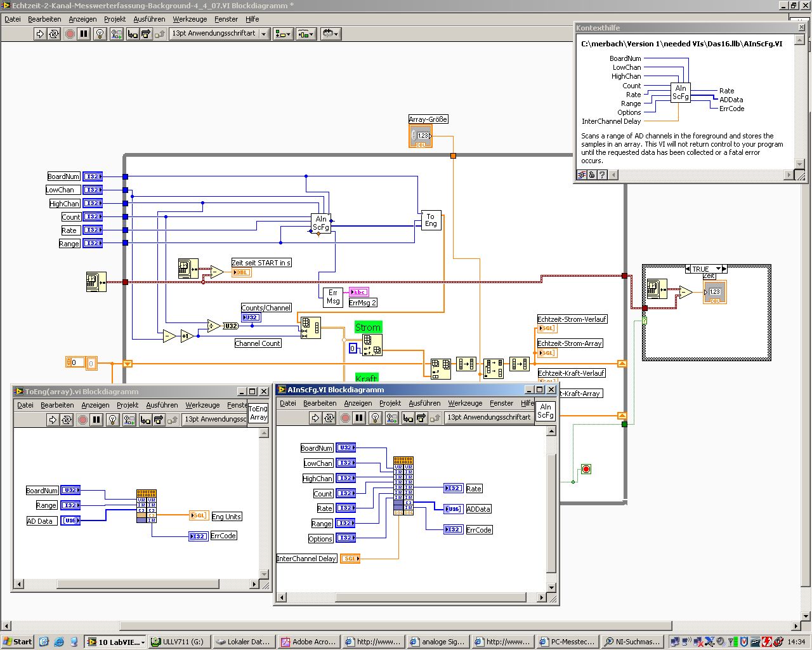Toggle Pause button in ToEng(array).vi toolbar
This screenshot has height=650, width=812.
(96, 420)
